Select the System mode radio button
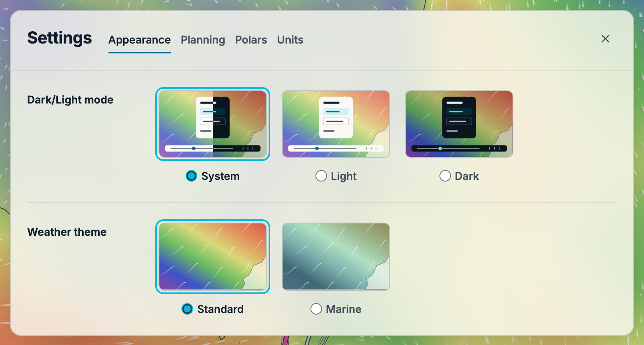644x345 pixels. [x=191, y=176]
